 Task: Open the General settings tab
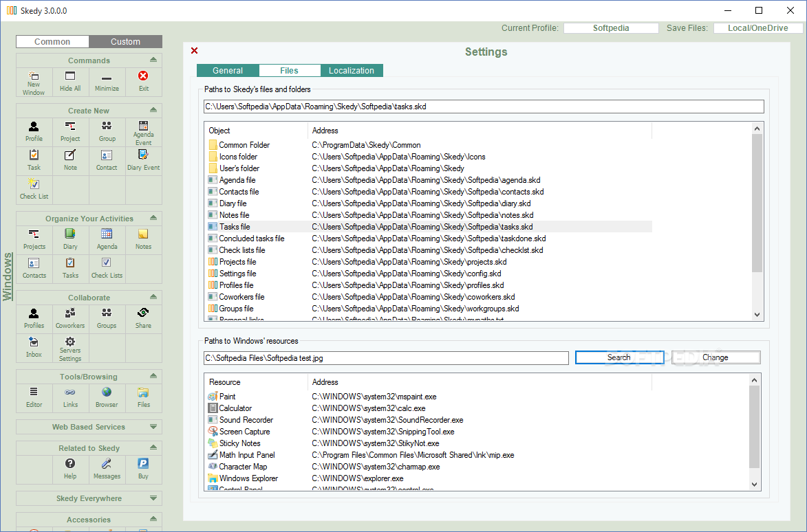[x=228, y=70]
